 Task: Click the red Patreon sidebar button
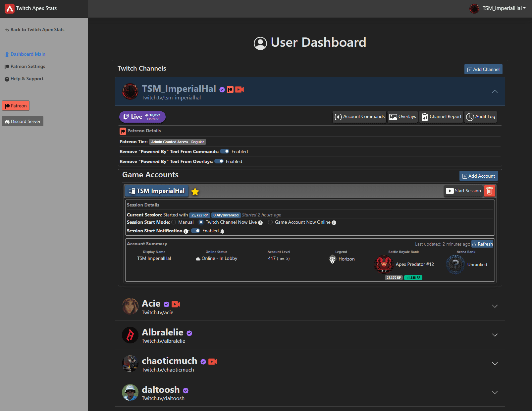[16, 106]
